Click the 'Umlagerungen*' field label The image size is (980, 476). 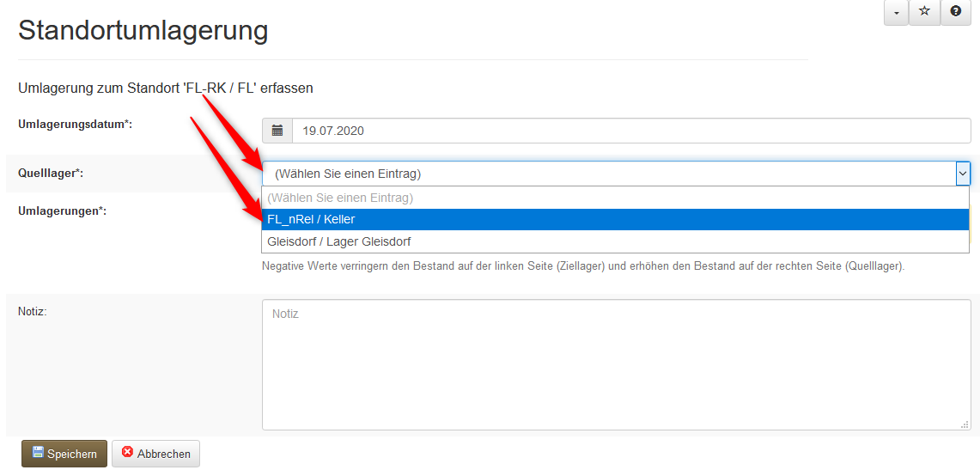point(62,211)
